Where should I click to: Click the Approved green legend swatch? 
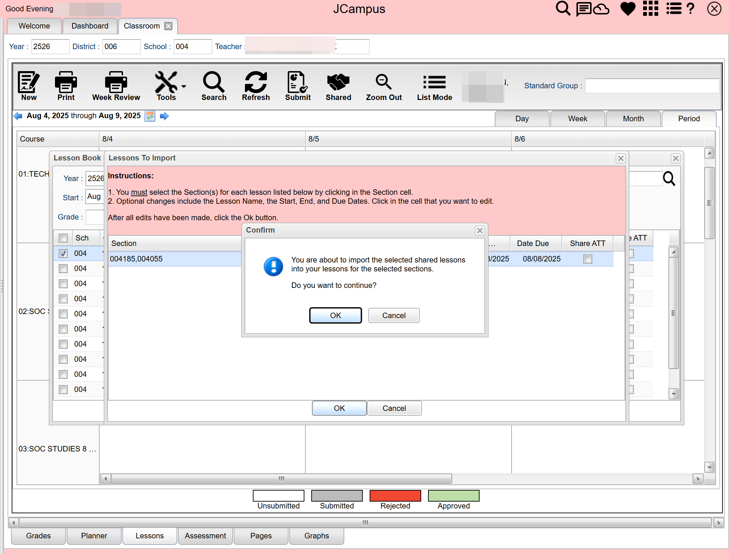[x=453, y=496]
